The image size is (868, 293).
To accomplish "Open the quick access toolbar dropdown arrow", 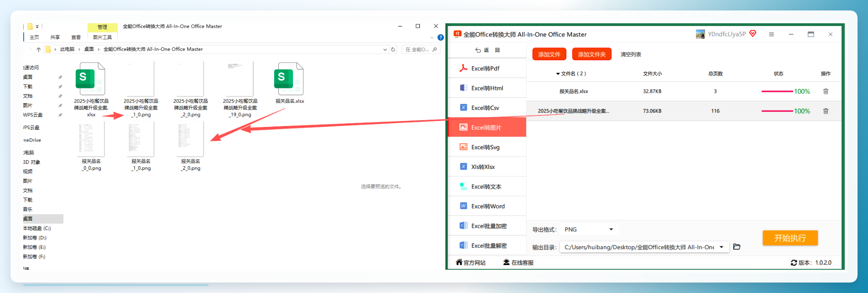I will pos(37,27).
